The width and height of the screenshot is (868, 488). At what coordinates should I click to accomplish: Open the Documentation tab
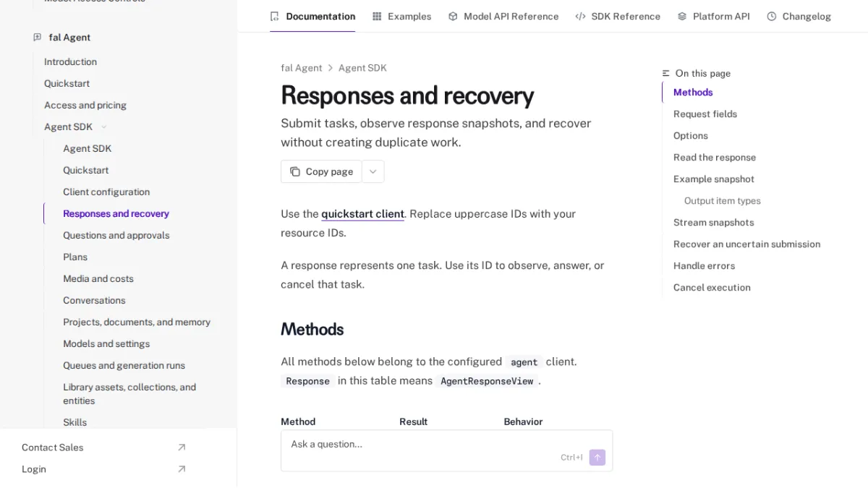[312, 16]
